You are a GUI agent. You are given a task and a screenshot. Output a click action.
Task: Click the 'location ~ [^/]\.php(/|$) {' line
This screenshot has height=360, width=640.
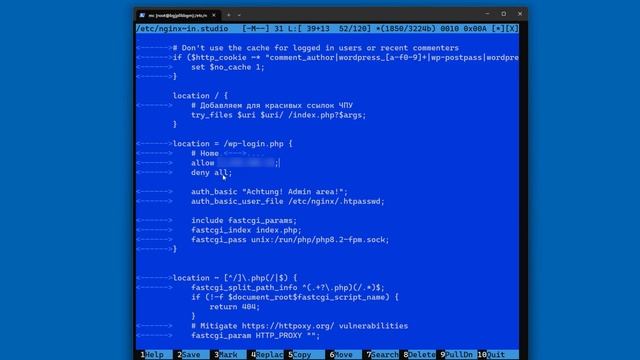point(235,278)
